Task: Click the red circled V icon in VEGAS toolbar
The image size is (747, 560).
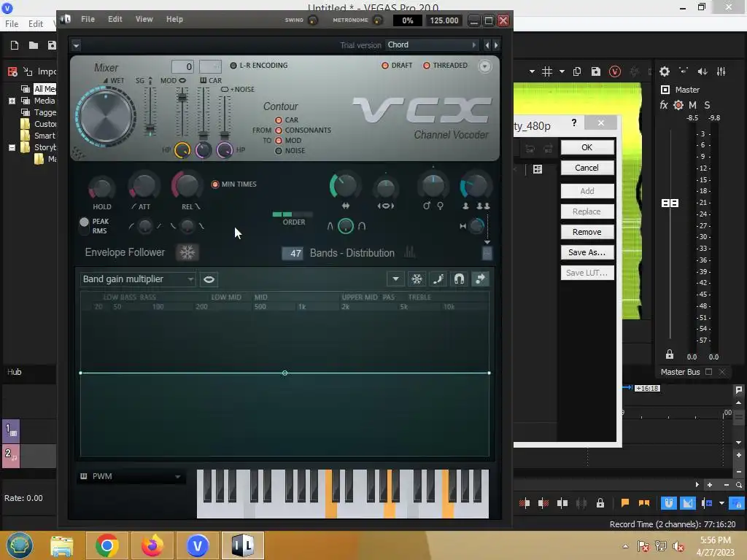Action: [615, 71]
